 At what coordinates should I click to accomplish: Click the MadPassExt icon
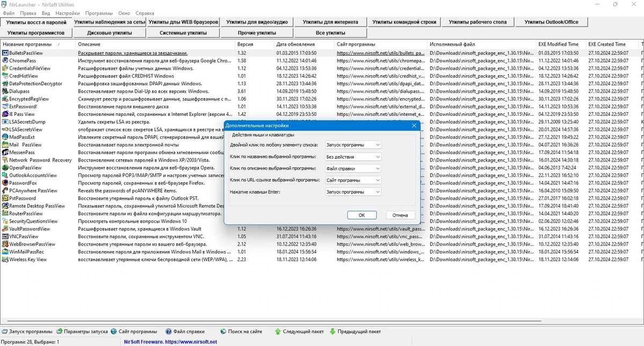(5, 137)
